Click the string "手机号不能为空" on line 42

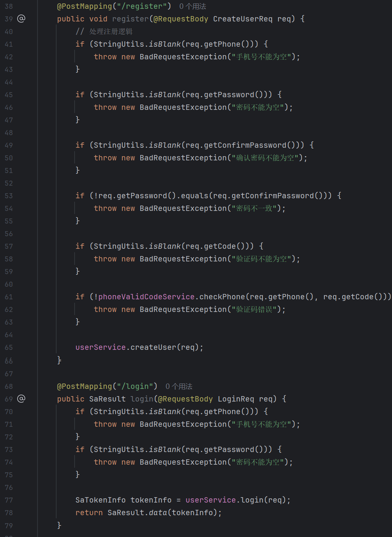[262, 57]
